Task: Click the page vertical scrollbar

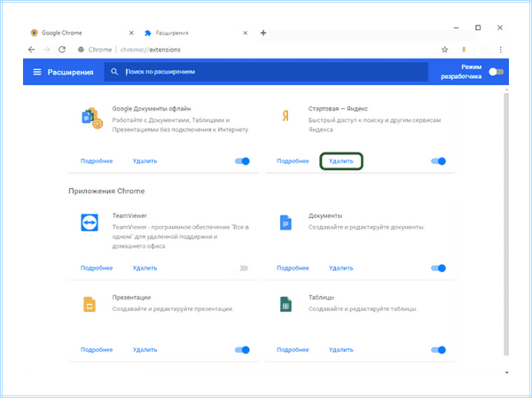Action: (506, 224)
